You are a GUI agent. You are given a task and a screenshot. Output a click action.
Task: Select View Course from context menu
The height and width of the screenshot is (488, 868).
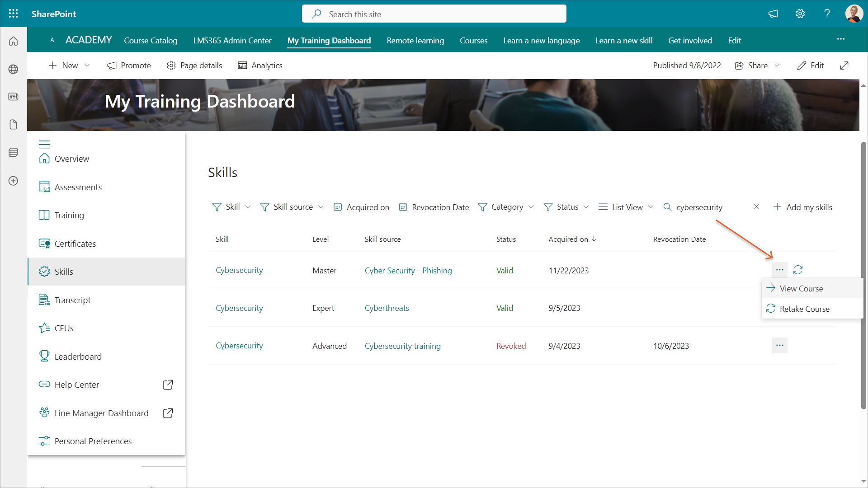(x=801, y=288)
